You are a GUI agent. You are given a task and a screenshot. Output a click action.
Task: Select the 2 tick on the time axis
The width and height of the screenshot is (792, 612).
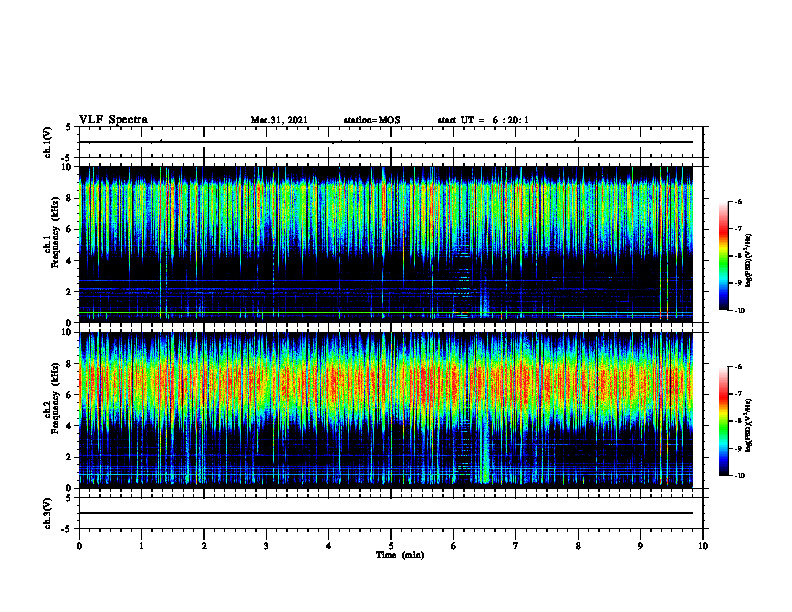pyautogui.click(x=204, y=546)
